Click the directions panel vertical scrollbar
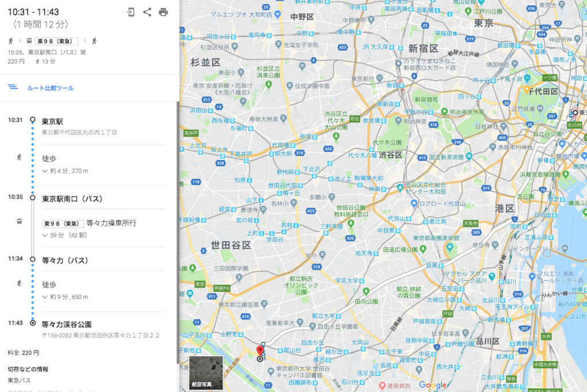The image size is (587, 392). click(x=178, y=232)
